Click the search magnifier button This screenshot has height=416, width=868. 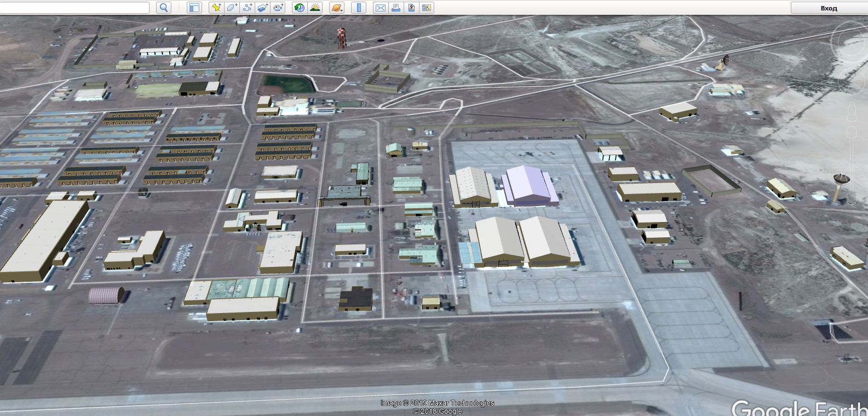pyautogui.click(x=163, y=8)
